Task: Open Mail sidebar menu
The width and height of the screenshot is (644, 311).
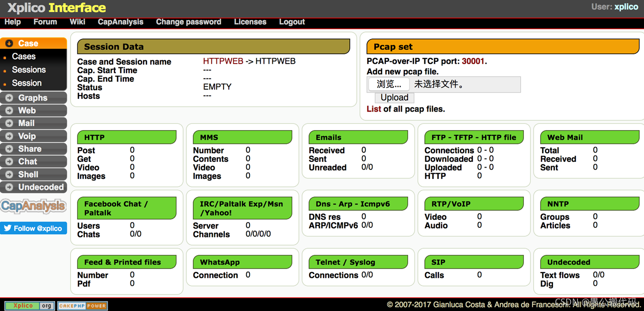Action: (x=33, y=123)
